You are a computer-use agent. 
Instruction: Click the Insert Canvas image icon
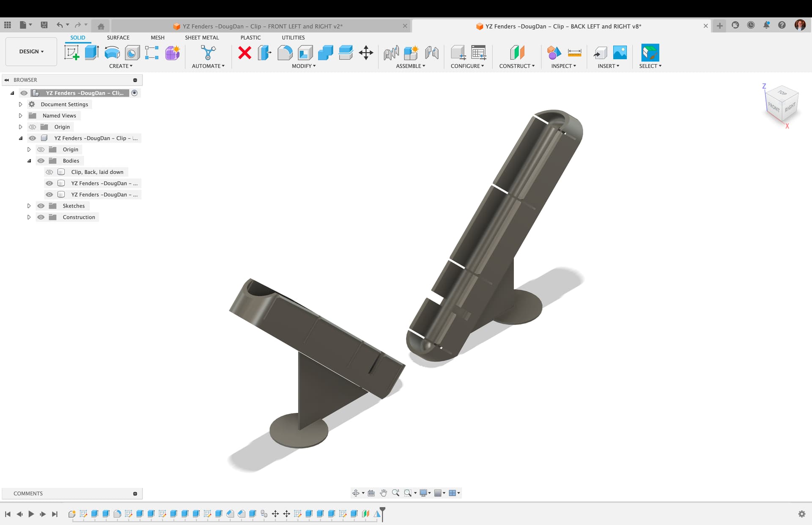click(x=620, y=53)
